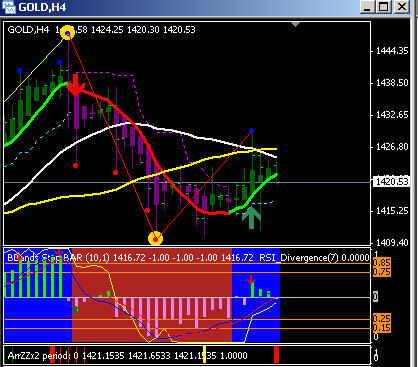Click the GOLD,H4 chart window icon
The height and width of the screenshot is (367, 418).
point(9,7)
